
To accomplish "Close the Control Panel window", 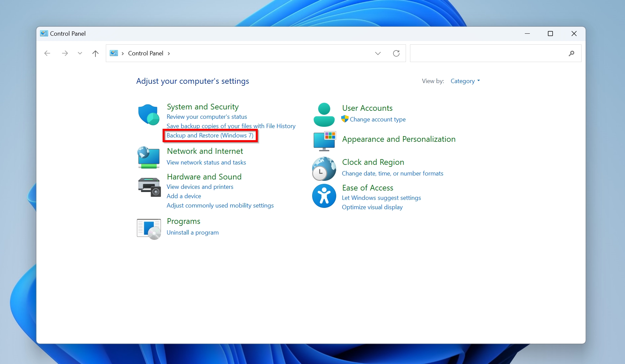I will click(574, 34).
